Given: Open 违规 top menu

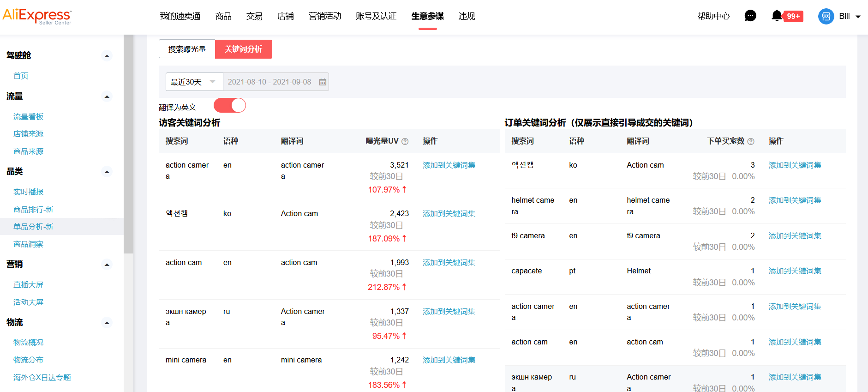Looking at the screenshot, I should pos(467,16).
